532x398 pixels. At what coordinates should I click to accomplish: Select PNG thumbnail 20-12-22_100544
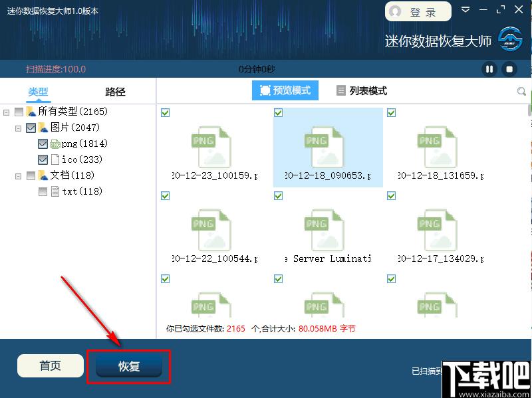point(211,230)
